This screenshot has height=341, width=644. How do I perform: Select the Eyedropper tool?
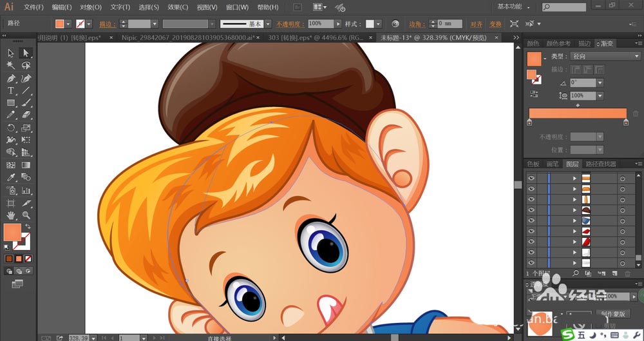point(11,177)
